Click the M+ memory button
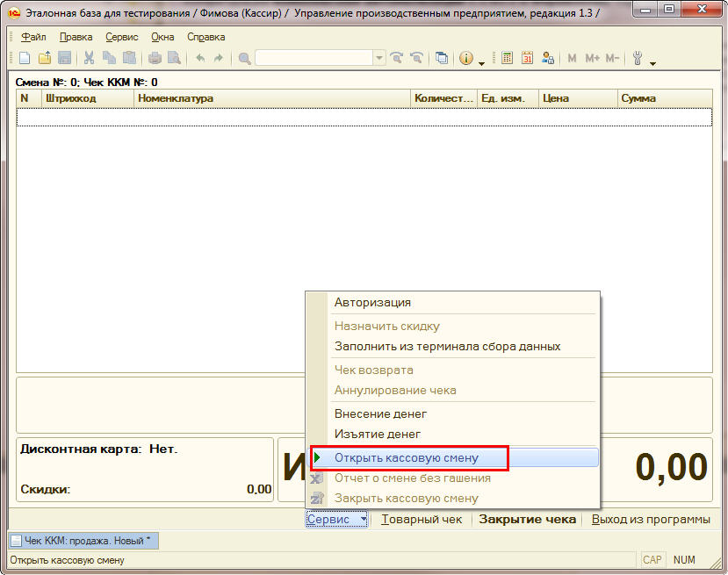This screenshot has width=728, height=575. click(593, 58)
